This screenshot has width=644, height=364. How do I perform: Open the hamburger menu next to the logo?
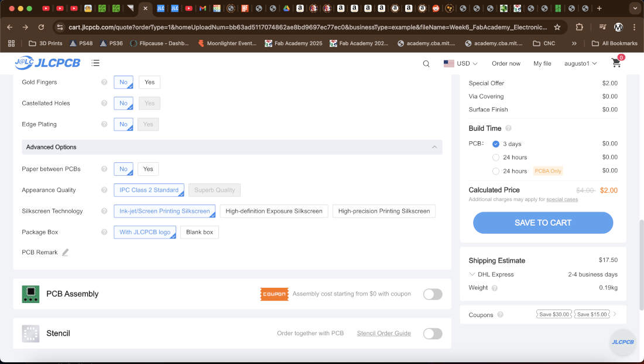(x=95, y=63)
